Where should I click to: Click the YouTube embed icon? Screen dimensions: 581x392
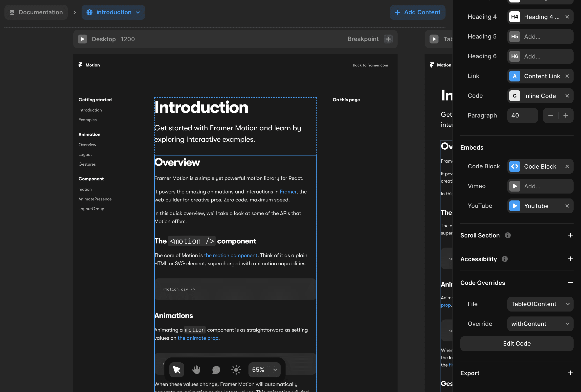click(515, 206)
